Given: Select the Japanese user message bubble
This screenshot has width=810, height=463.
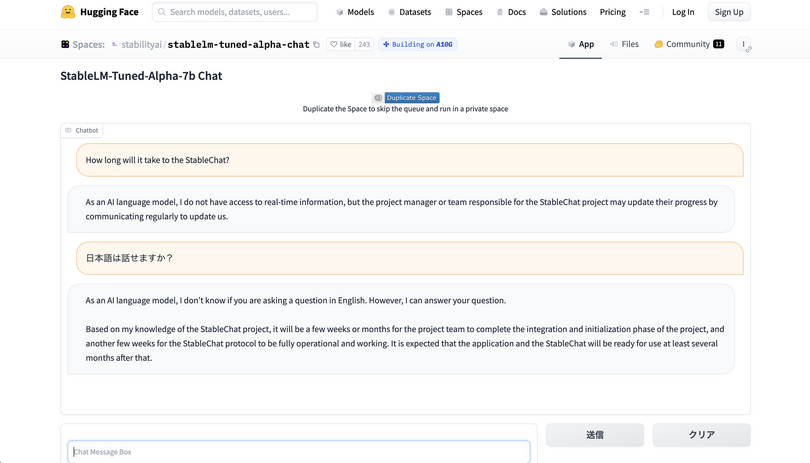Looking at the screenshot, I should click(x=410, y=258).
